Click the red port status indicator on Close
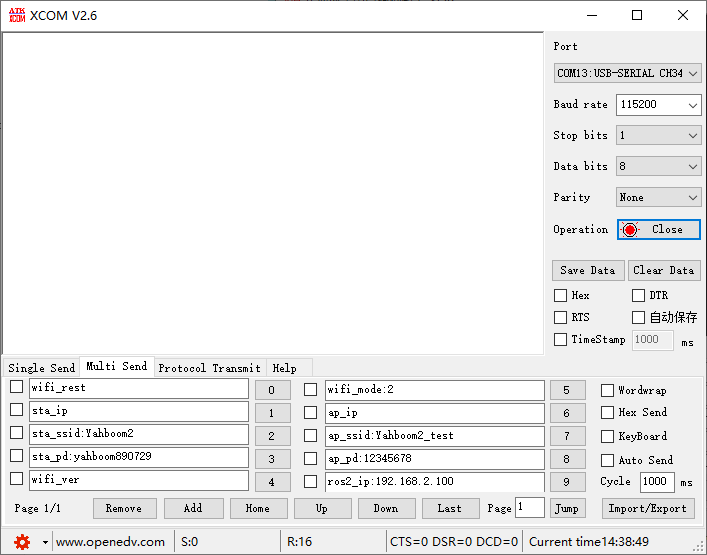The height and width of the screenshot is (555, 707). 630,229
